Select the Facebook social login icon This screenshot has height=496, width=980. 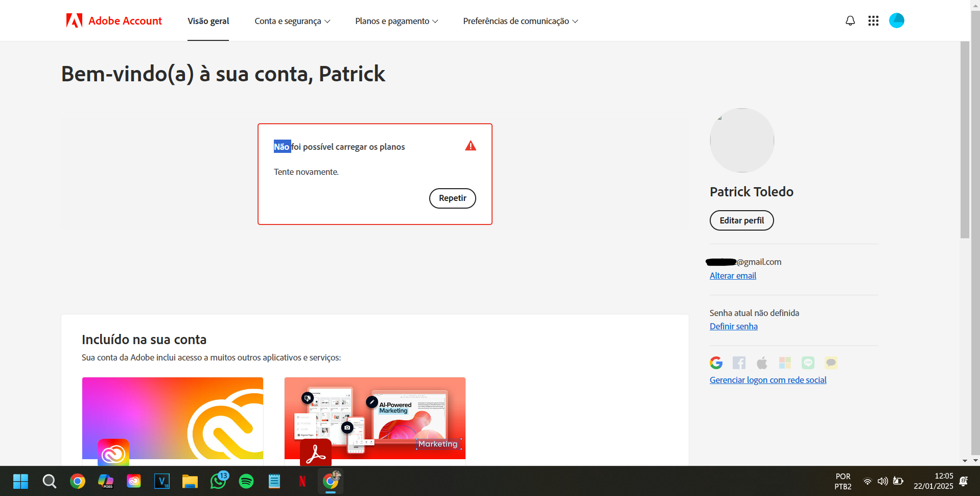coord(739,363)
